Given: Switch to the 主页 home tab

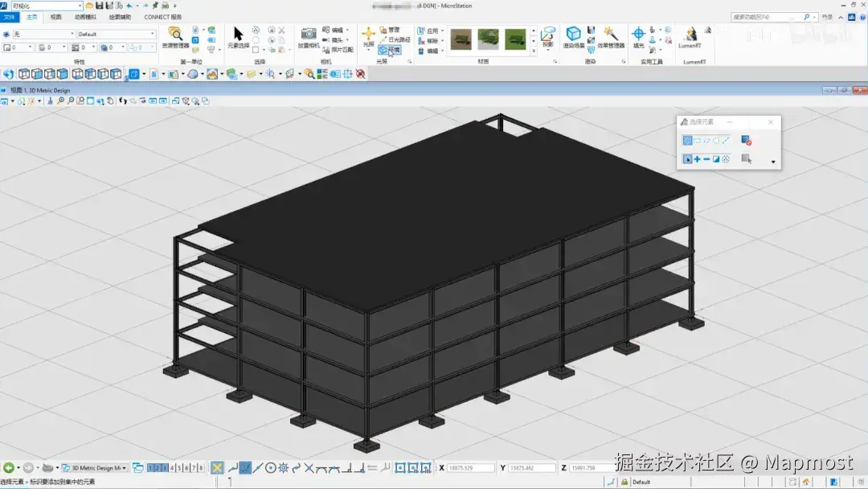Looking at the screenshot, I should point(32,17).
